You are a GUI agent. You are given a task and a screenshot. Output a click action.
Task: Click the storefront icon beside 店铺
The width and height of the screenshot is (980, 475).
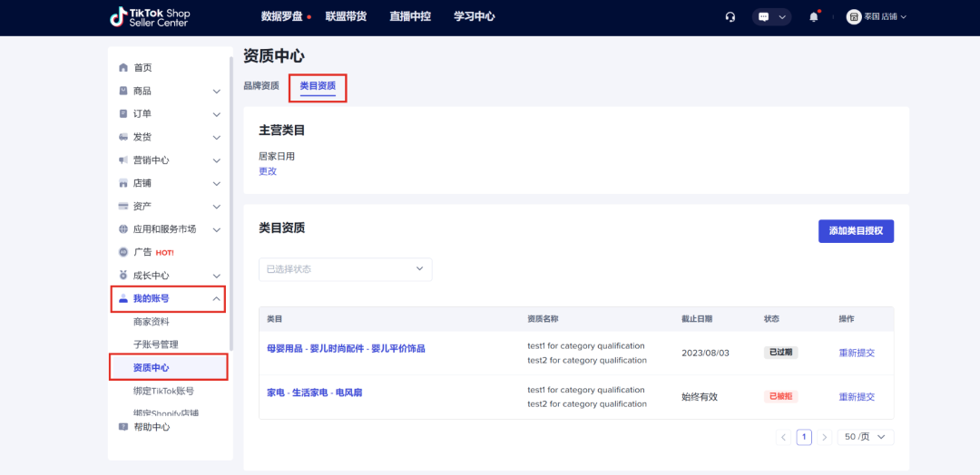[123, 183]
